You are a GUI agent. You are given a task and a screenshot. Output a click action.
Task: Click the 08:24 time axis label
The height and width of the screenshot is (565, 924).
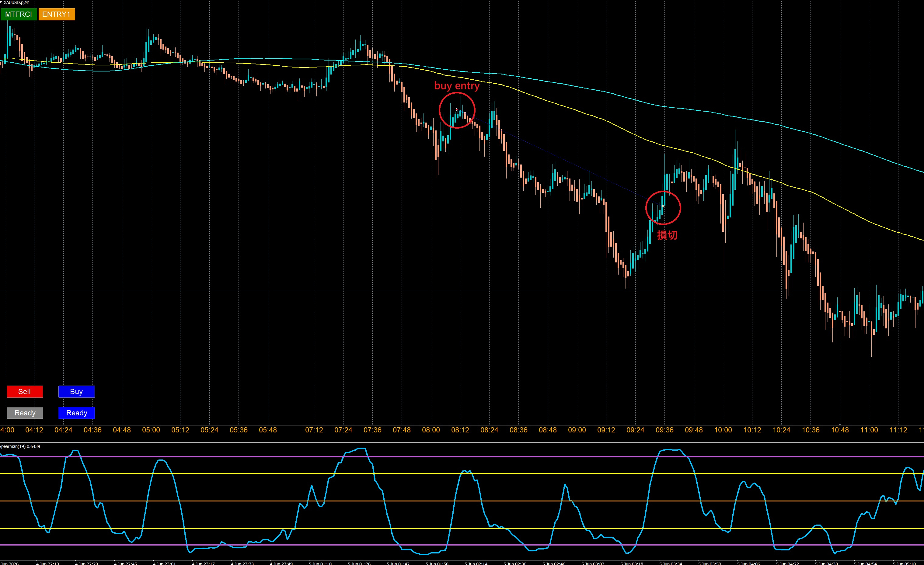tap(489, 430)
